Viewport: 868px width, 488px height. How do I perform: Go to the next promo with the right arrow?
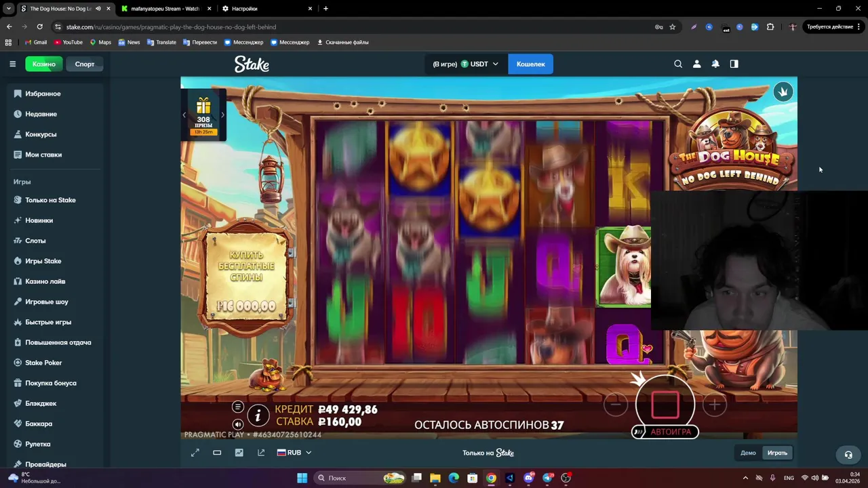click(x=222, y=115)
